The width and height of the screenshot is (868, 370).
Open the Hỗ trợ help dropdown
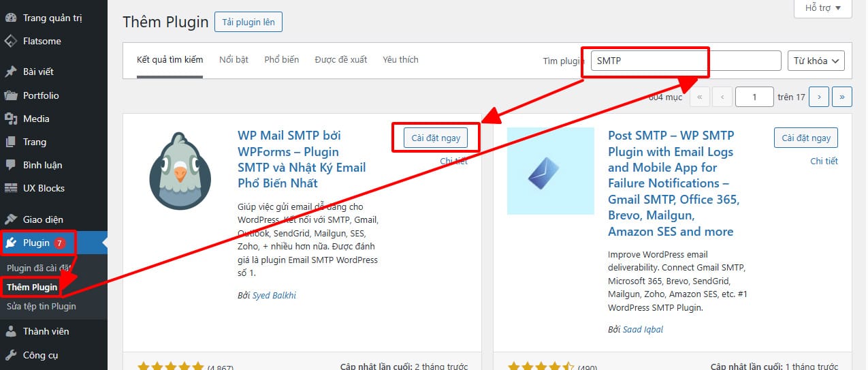tap(823, 8)
